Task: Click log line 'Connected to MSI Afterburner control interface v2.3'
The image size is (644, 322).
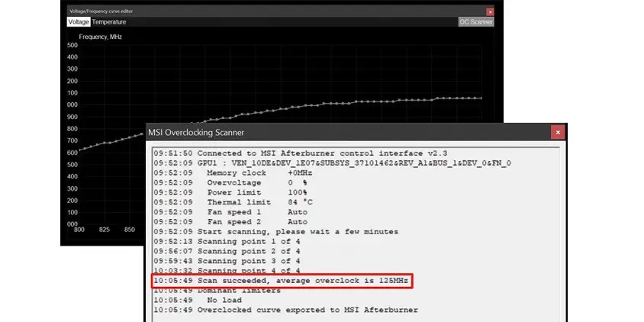Action: coord(301,153)
